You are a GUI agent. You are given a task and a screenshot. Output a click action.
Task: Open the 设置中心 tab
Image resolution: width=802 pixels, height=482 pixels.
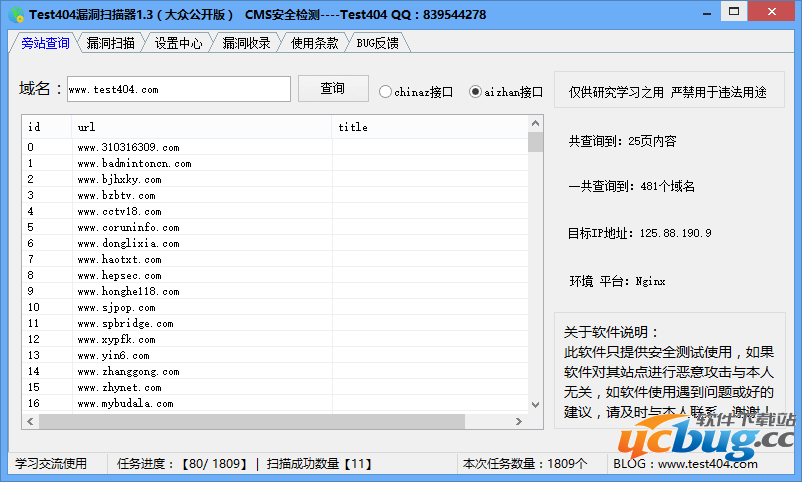click(178, 43)
